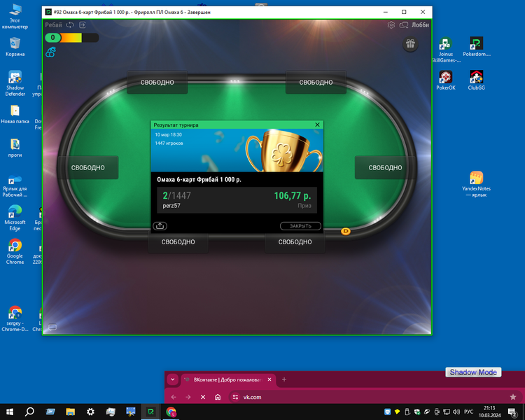Close the Результат турнира dialog with X
This screenshot has height=420, width=525.
[317, 125]
